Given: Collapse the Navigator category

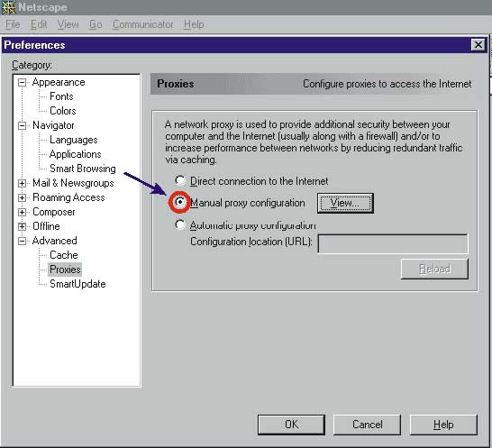Looking at the screenshot, I should click(x=22, y=126).
